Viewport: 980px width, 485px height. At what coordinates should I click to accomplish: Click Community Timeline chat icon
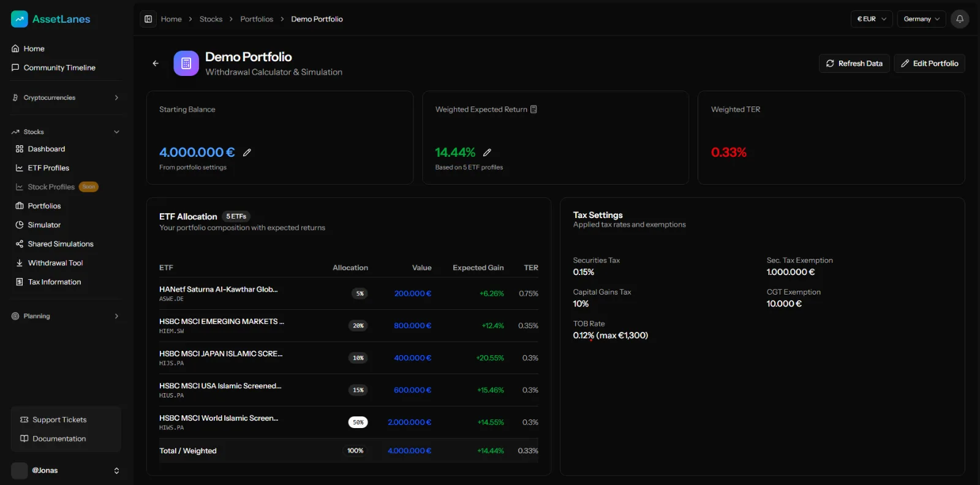pos(15,67)
